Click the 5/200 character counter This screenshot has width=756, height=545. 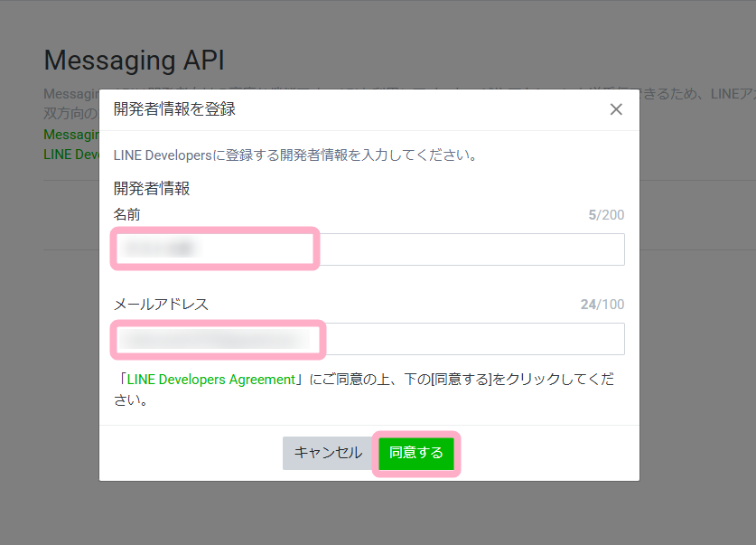pyautogui.click(x=606, y=215)
